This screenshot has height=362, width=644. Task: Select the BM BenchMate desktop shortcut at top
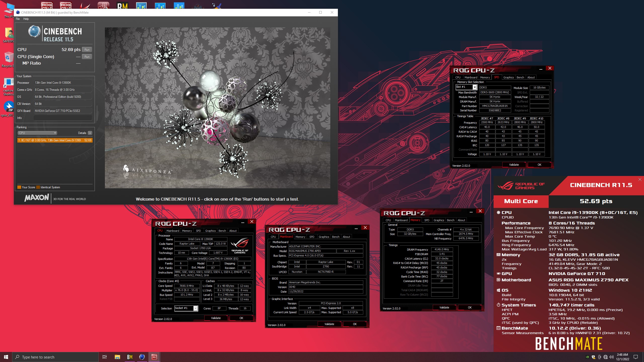[123, 6]
